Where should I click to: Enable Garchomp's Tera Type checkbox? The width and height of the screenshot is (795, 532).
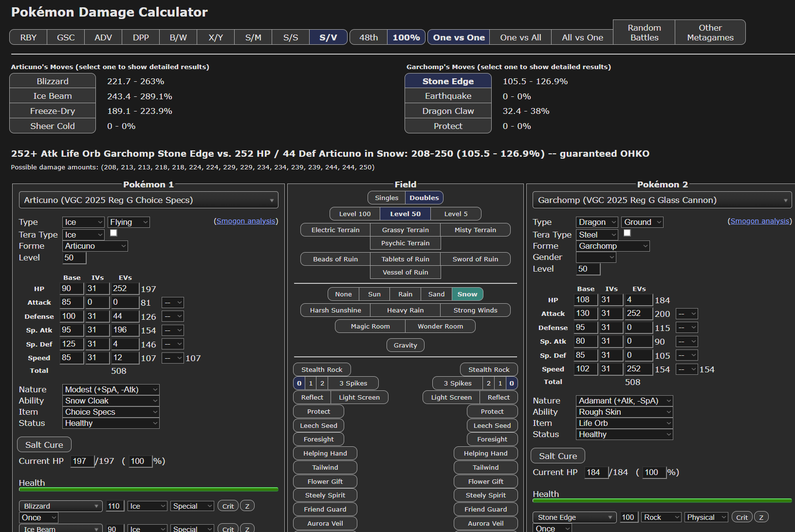(627, 233)
